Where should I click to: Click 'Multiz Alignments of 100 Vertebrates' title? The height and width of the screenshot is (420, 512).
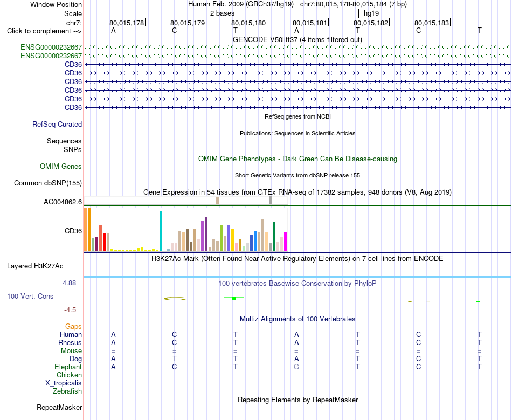297,319
